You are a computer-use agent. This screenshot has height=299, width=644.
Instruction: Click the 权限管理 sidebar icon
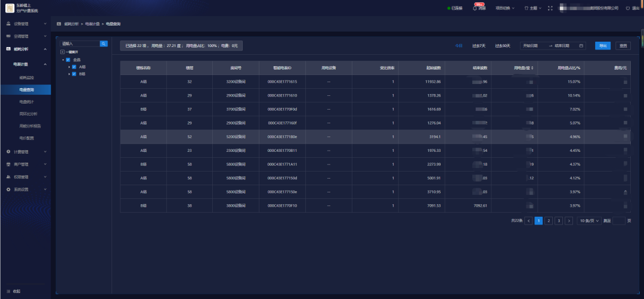[x=8, y=177]
